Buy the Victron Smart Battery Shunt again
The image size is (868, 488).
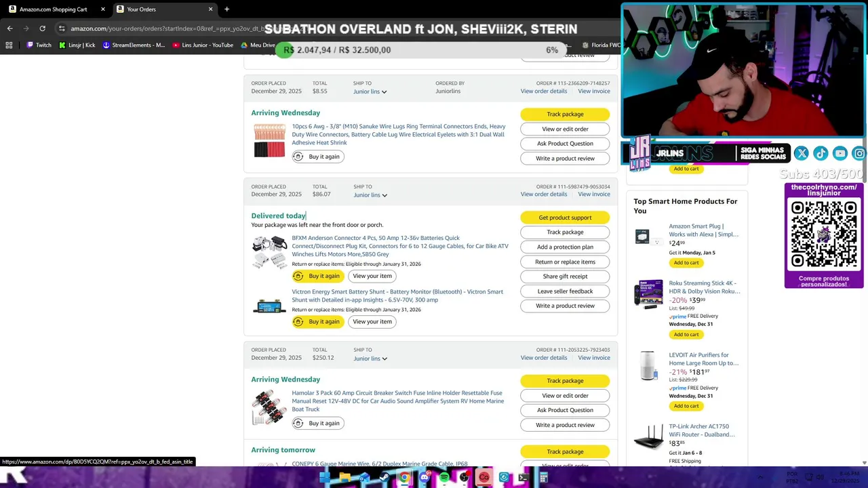pos(317,321)
